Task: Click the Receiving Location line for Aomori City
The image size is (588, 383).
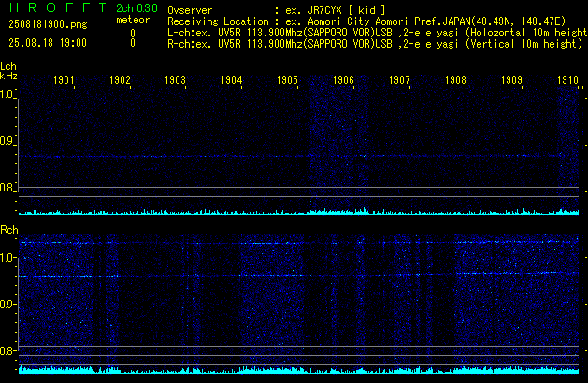Action: (x=366, y=21)
